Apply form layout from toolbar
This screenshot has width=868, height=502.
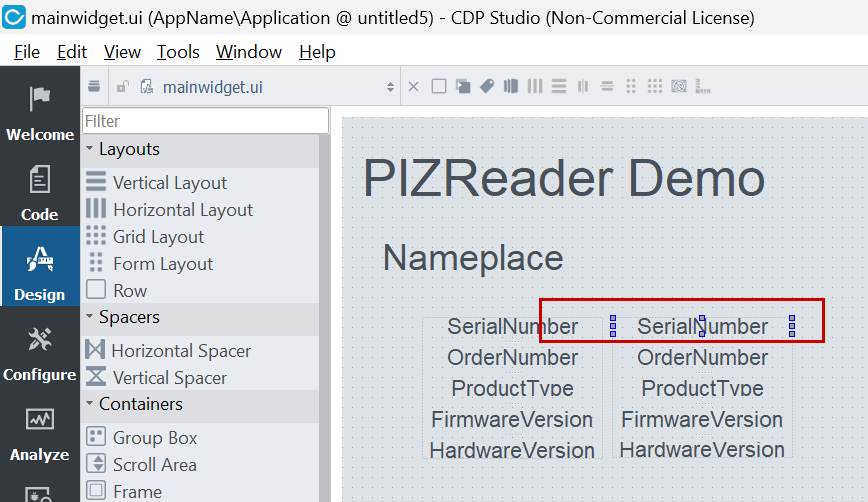tap(631, 86)
